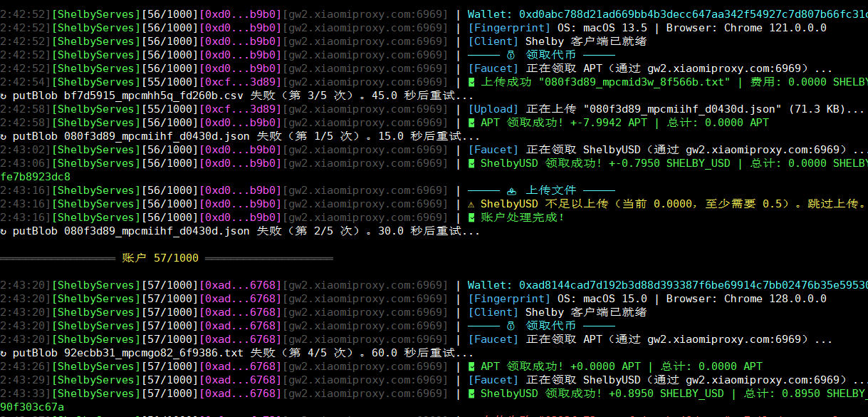Image resolution: width=868 pixels, height=417 pixels.
Task: Click the yellow warning icon before ShelbyUSD 不足以上传
Action: (471, 204)
